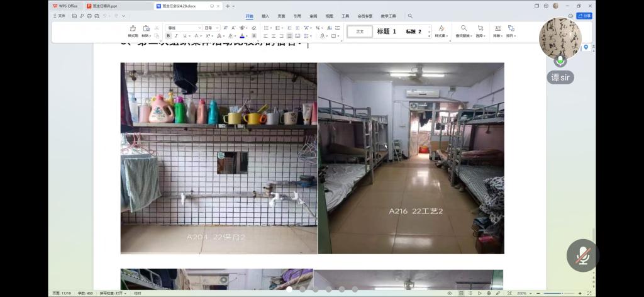
Task: Toggle bold formatting
Action: coord(169,36)
